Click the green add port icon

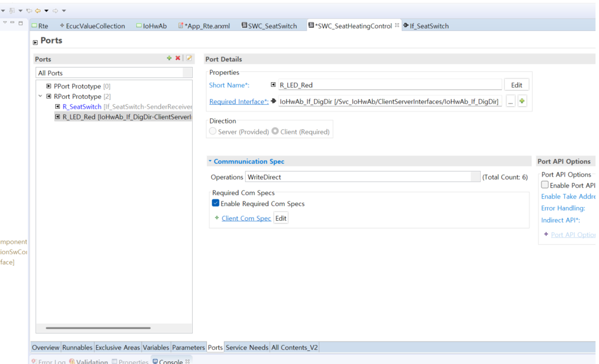point(169,58)
